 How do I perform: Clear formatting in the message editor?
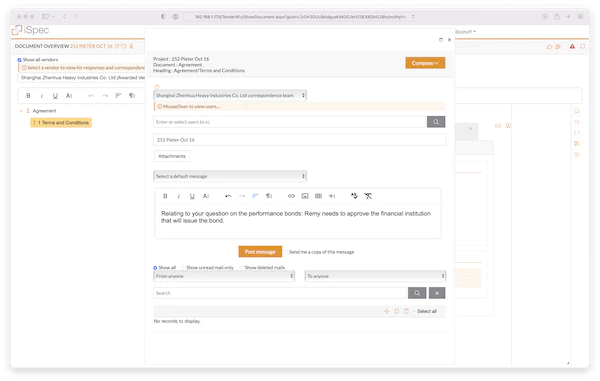coord(368,196)
